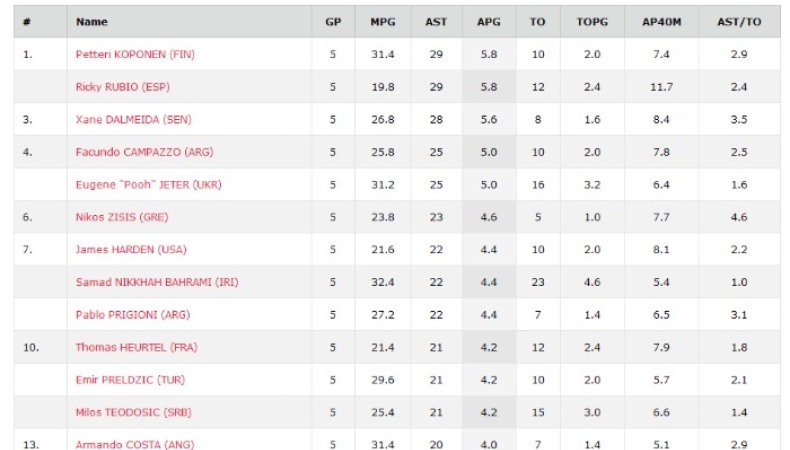Open Milos TEODOSIC (SRB) profile
This screenshot has width=790, height=450.
click(x=134, y=412)
